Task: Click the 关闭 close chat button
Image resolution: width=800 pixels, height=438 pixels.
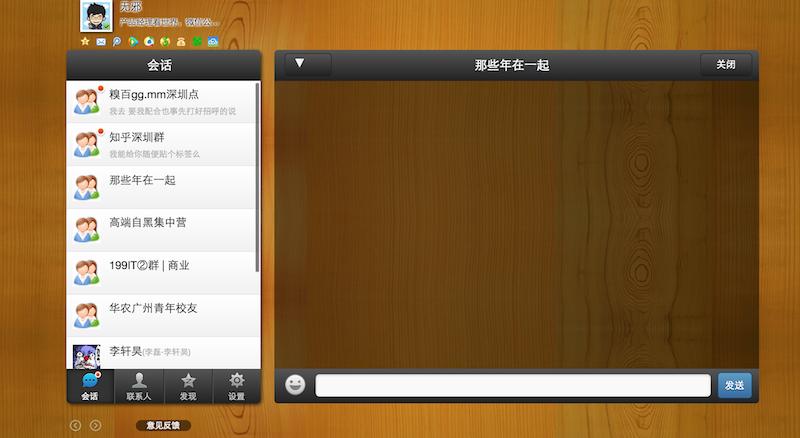Action: pos(726,64)
